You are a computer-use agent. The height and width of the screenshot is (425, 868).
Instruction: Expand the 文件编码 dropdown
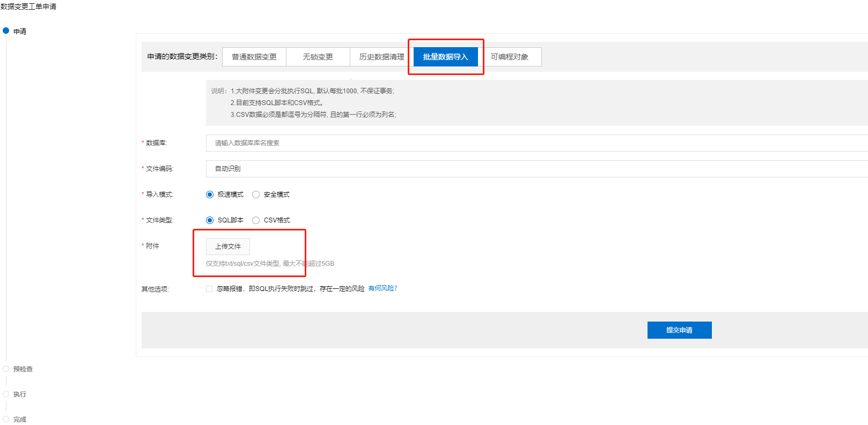click(x=536, y=169)
